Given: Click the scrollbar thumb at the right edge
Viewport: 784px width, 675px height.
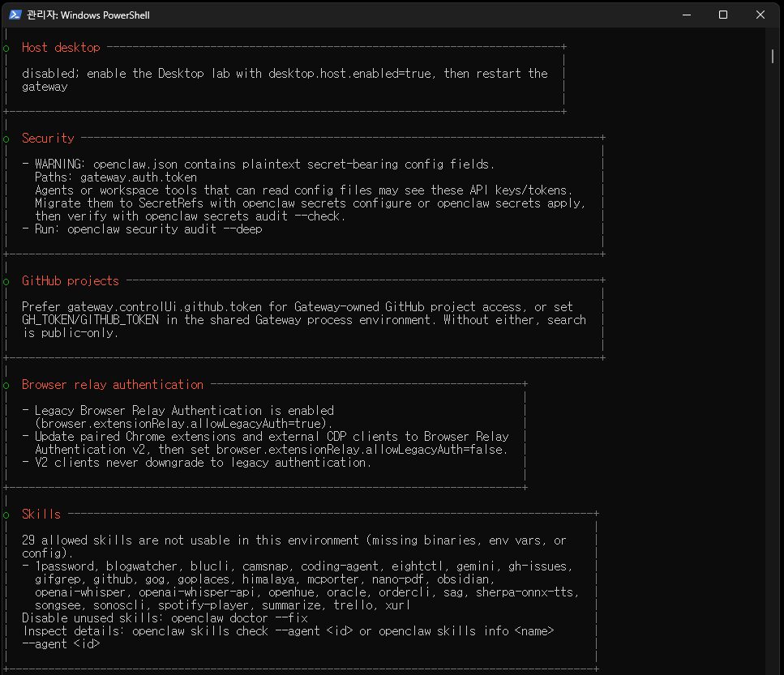Looking at the screenshot, I should coord(773,56).
